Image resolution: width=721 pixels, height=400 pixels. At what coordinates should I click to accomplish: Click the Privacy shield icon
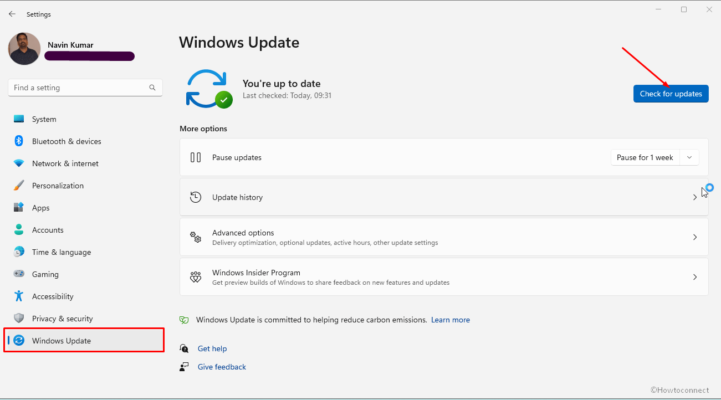click(19, 318)
